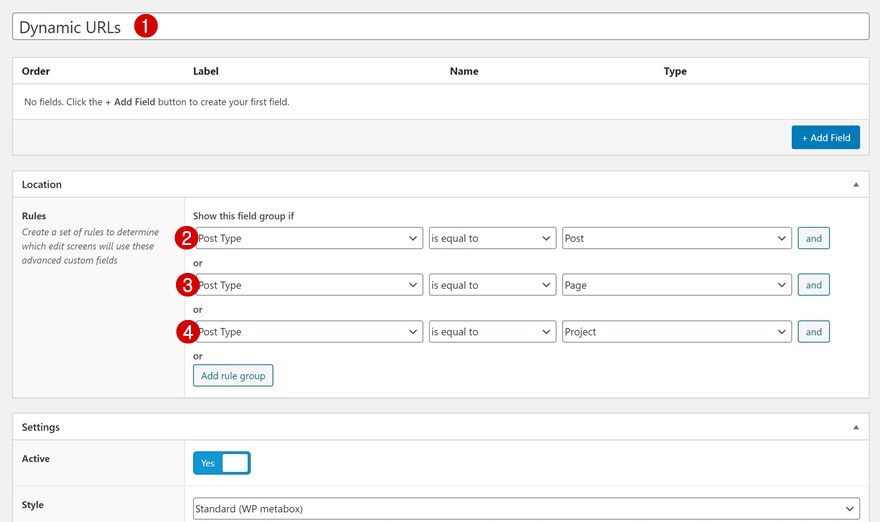Open the first rule's 'is equal to' operator dropdown
The image size is (880, 522).
tap(492, 239)
